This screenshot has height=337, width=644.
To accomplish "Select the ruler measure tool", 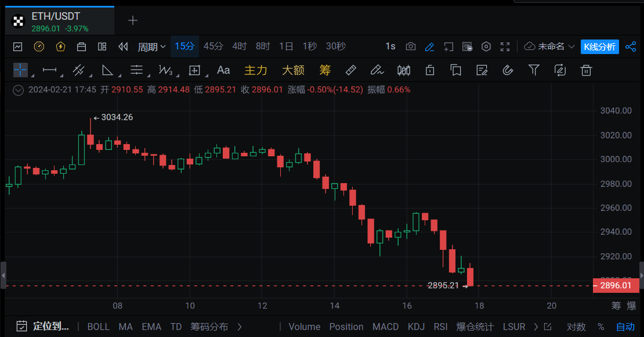I will click(350, 70).
